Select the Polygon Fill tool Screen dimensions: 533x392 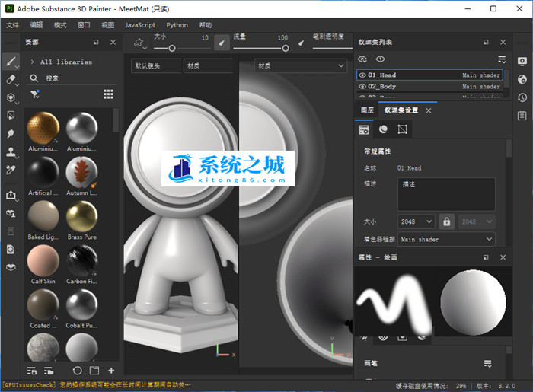pyautogui.click(x=11, y=116)
